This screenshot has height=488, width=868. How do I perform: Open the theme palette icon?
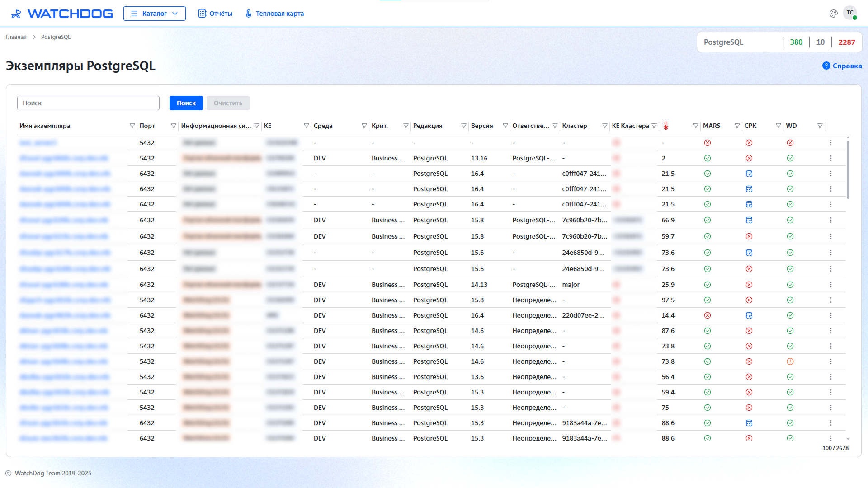[x=833, y=14]
